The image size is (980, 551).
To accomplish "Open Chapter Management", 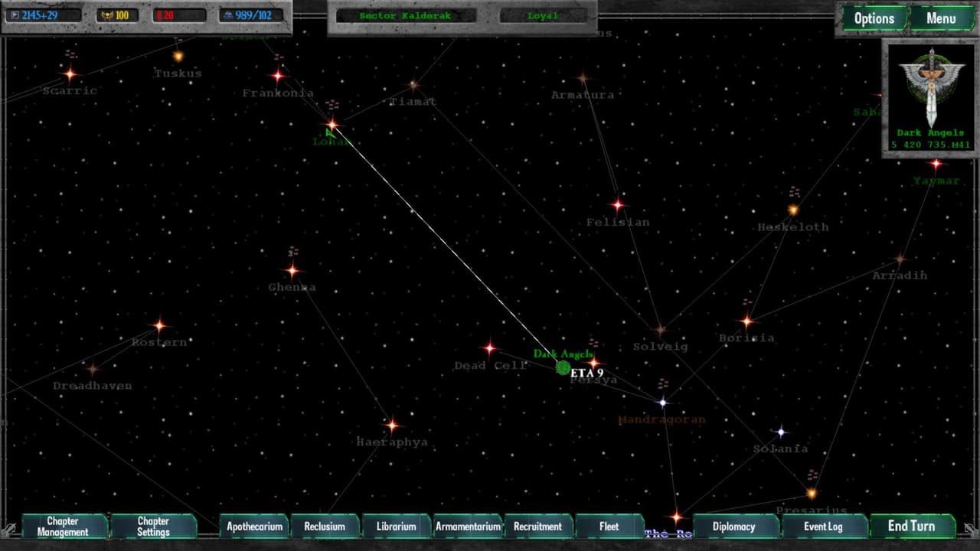I will point(63,527).
